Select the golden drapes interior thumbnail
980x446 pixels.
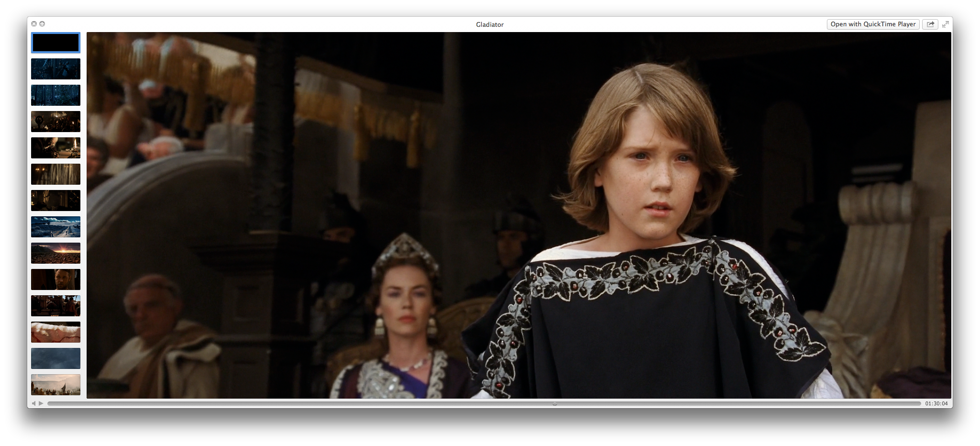click(x=56, y=174)
